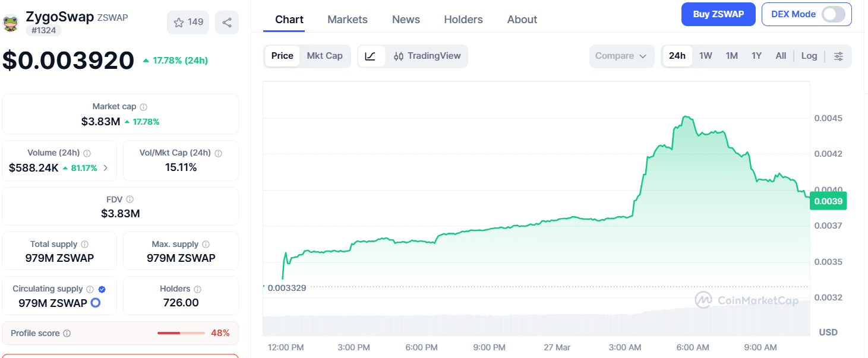Open the Compare dropdown

(621, 55)
